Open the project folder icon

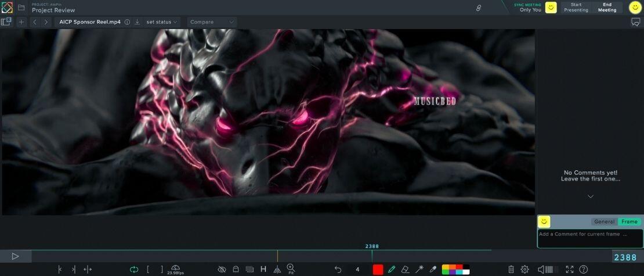[21, 8]
